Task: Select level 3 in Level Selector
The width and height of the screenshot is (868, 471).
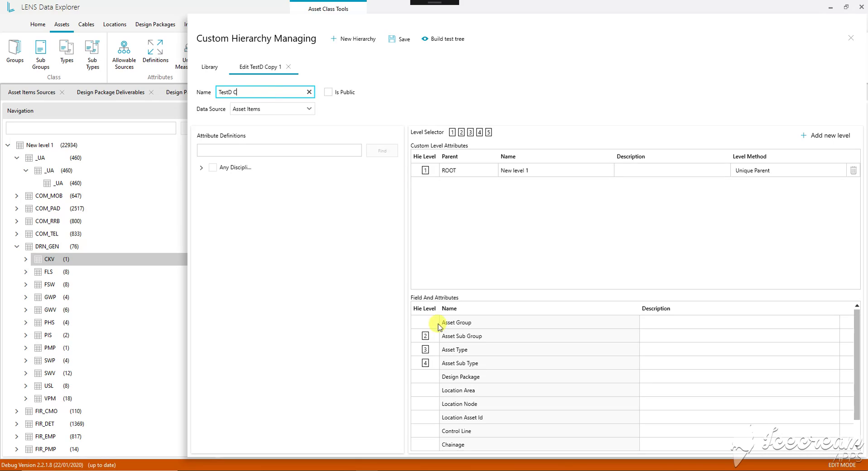Action: (x=470, y=132)
